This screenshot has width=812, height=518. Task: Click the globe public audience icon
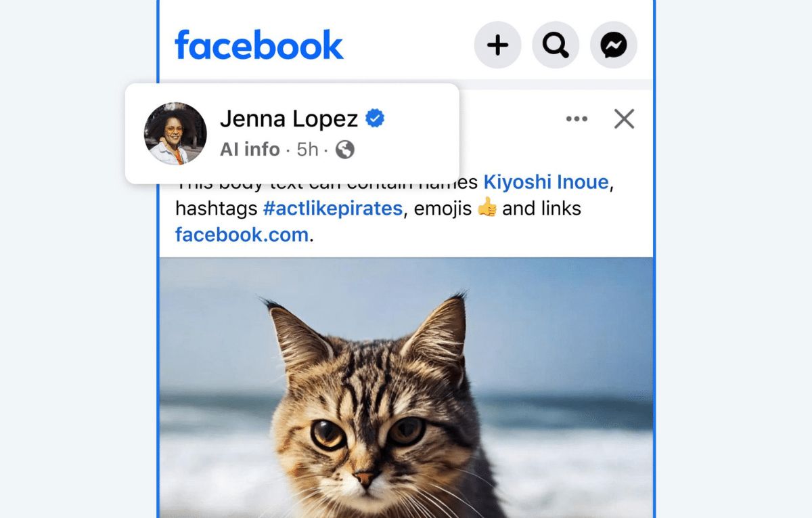(345, 150)
